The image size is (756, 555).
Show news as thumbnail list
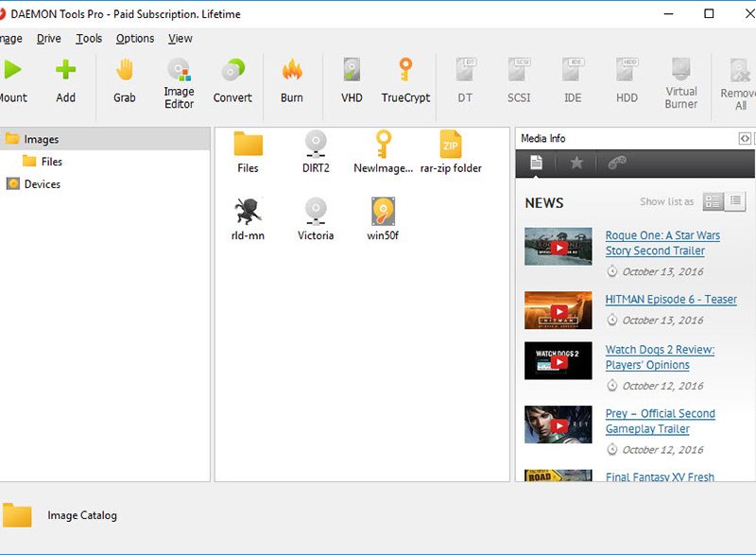coord(713,201)
